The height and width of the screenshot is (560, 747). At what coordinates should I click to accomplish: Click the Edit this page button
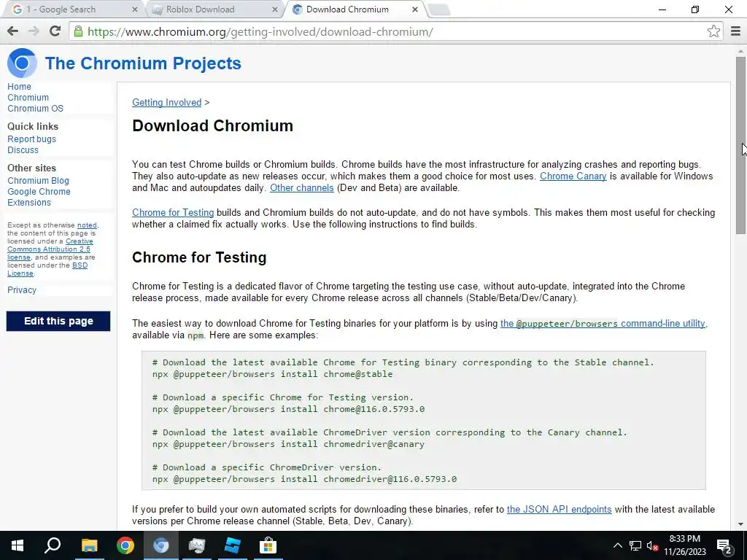pos(58,321)
